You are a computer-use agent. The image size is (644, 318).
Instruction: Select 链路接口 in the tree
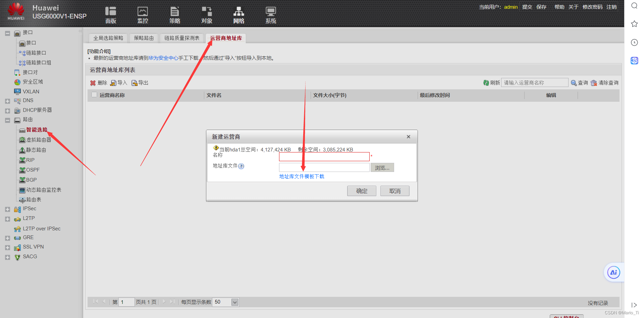pyautogui.click(x=36, y=53)
